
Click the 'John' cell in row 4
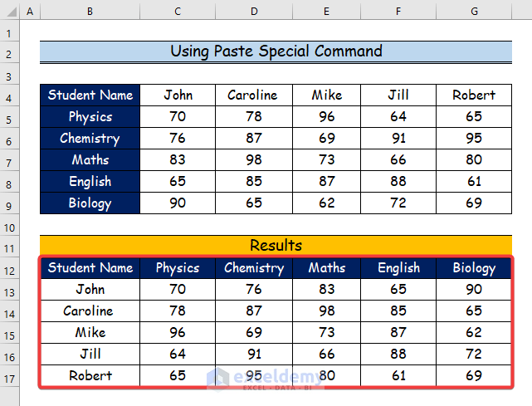point(178,95)
